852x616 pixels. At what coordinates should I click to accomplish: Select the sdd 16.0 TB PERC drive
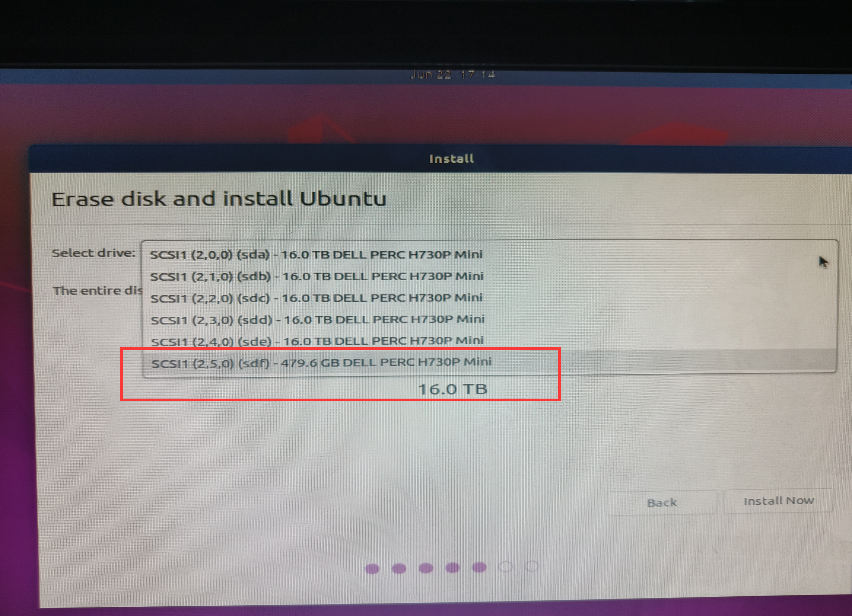(489, 319)
